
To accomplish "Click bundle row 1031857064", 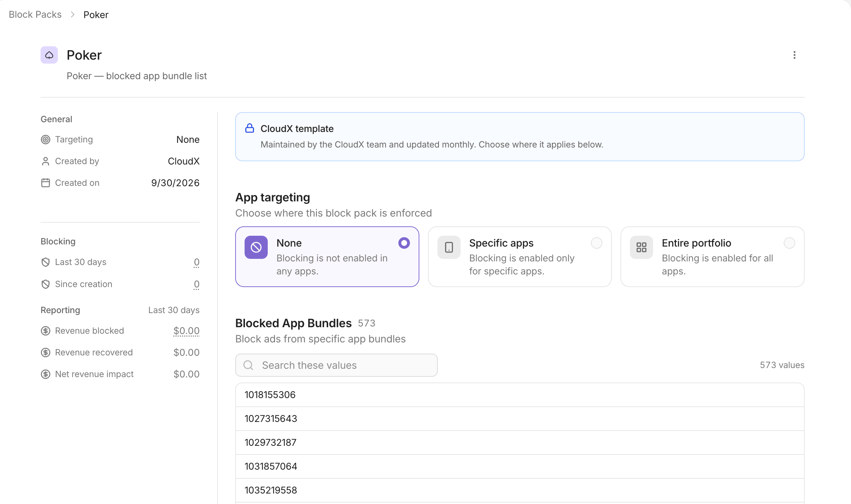I will pos(520,466).
